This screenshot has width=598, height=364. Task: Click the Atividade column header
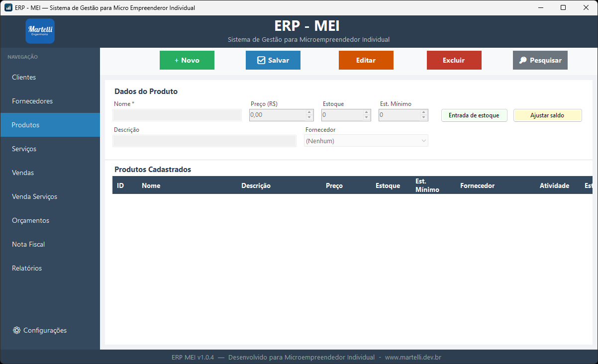pos(558,185)
